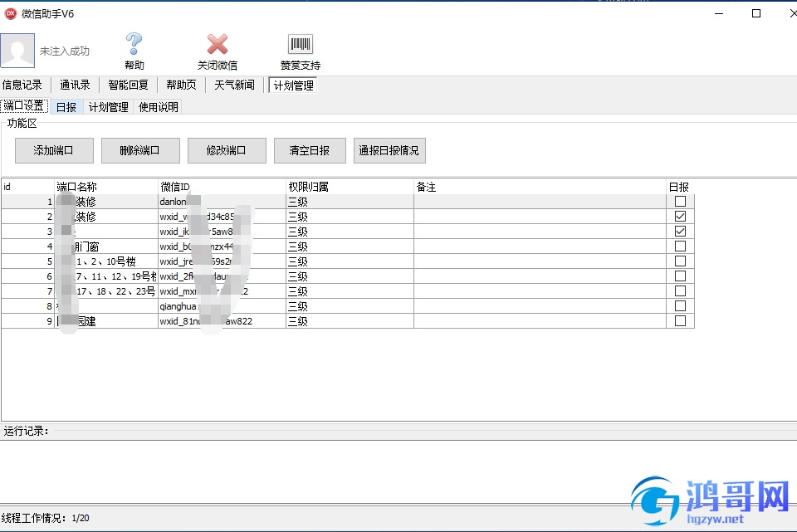Screen dimensions: 797x532
Task: Click the 修改端口 button
Action: tap(227, 150)
